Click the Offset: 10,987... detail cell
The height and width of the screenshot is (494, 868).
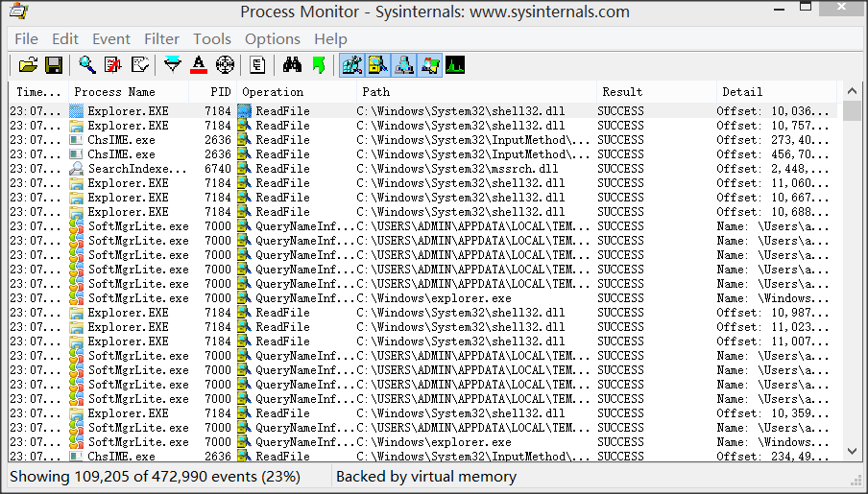pyautogui.click(x=773, y=313)
